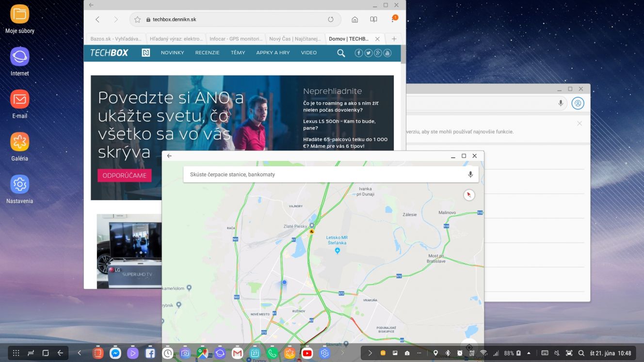Select Letisko MR Štefánika marker

pyautogui.click(x=338, y=251)
